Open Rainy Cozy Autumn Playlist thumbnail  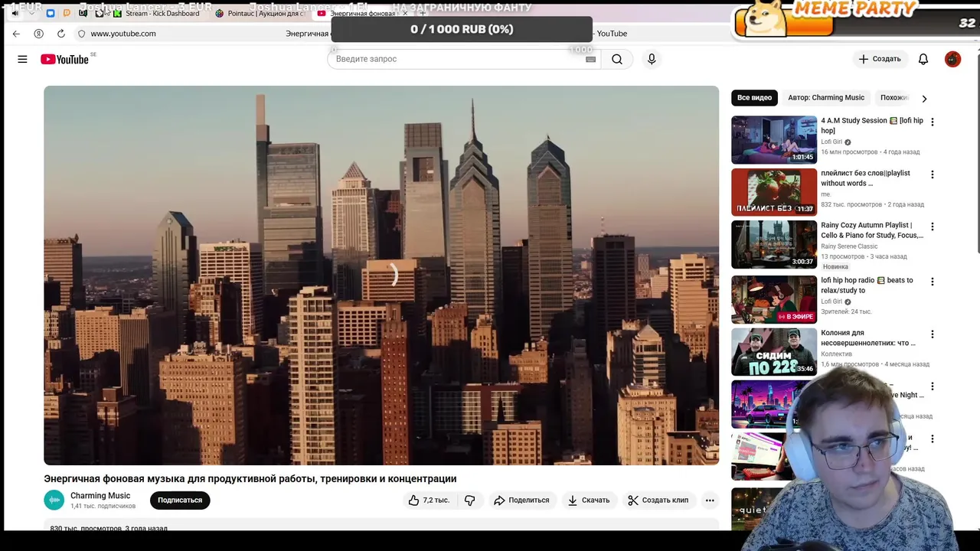point(774,245)
